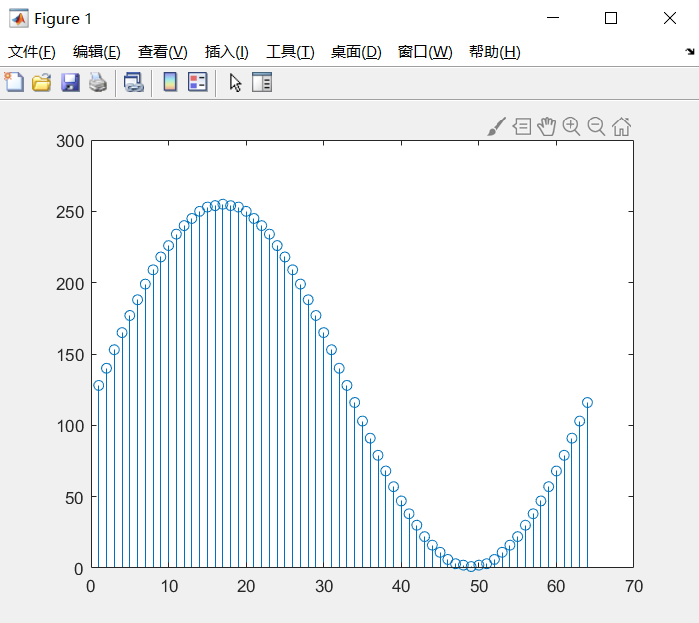Click the x-axis tick label 10
Image resolution: width=699 pixels, height=623 pixels.
coord(169,586)
